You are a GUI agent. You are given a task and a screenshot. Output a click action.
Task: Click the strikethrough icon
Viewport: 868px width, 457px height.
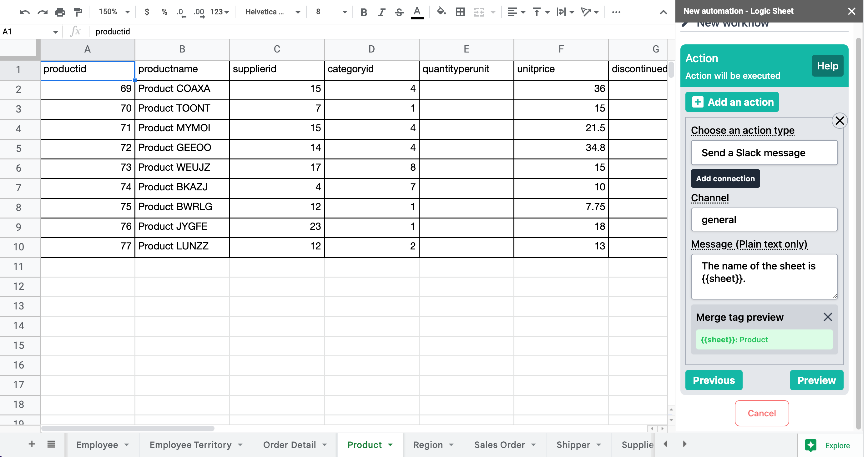[399, 12]
